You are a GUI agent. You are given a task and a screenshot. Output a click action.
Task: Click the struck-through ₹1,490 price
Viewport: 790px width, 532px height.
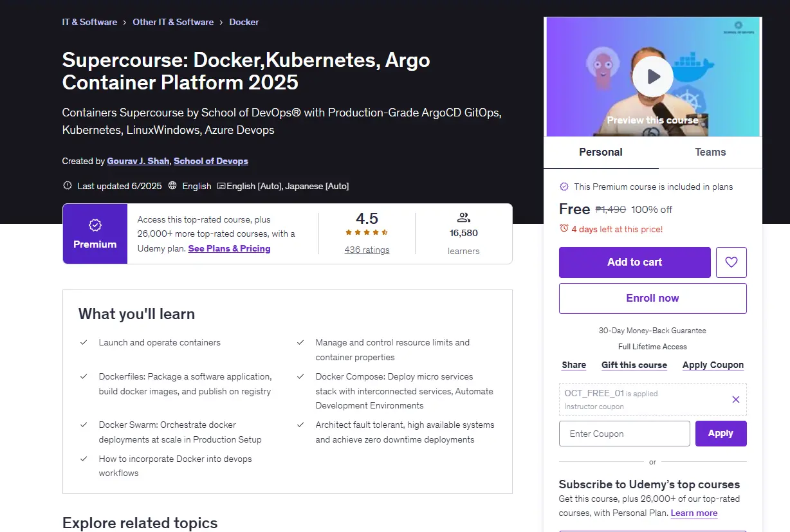(611, 209)
